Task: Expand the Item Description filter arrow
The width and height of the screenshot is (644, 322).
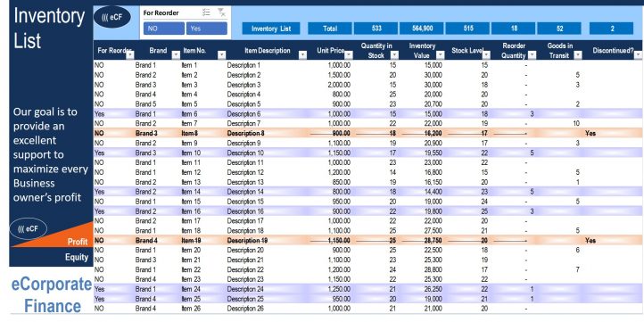Action: [x=303, y=54]
